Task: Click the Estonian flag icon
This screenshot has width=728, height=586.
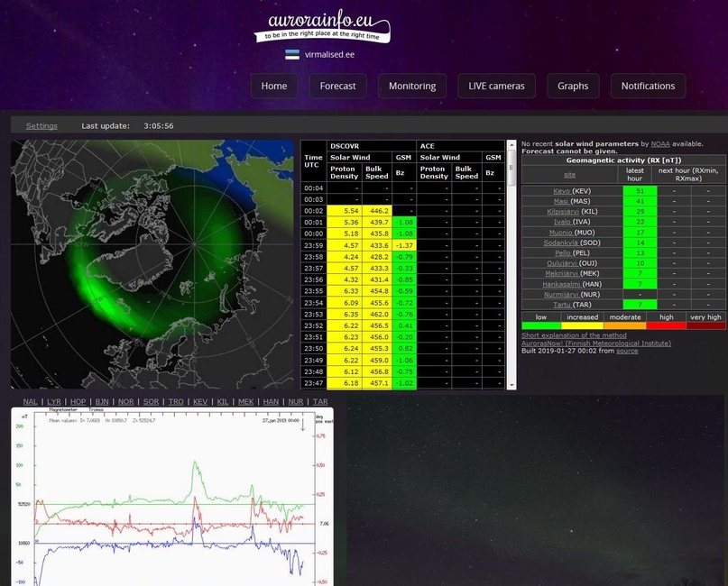Action: click(x=292, y=55)
